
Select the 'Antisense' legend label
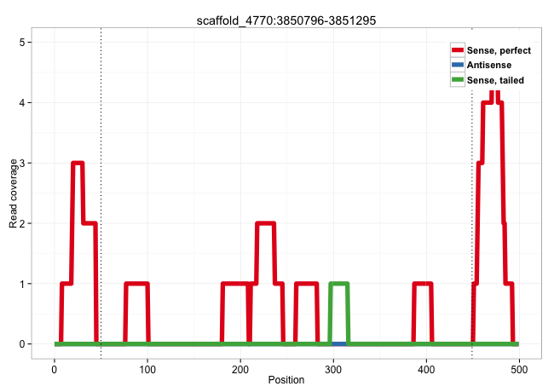(x=489, y=65)
